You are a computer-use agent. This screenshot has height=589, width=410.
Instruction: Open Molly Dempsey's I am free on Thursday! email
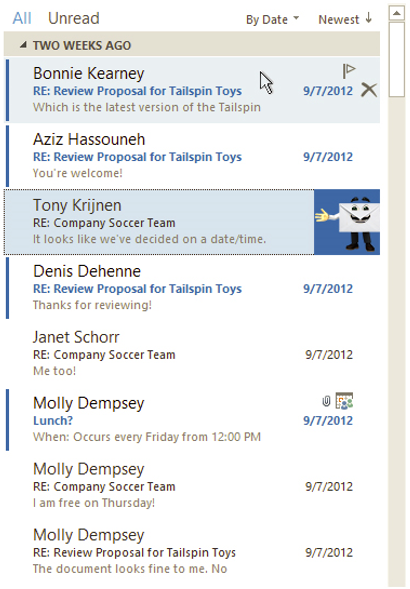[x=193, y=486]
